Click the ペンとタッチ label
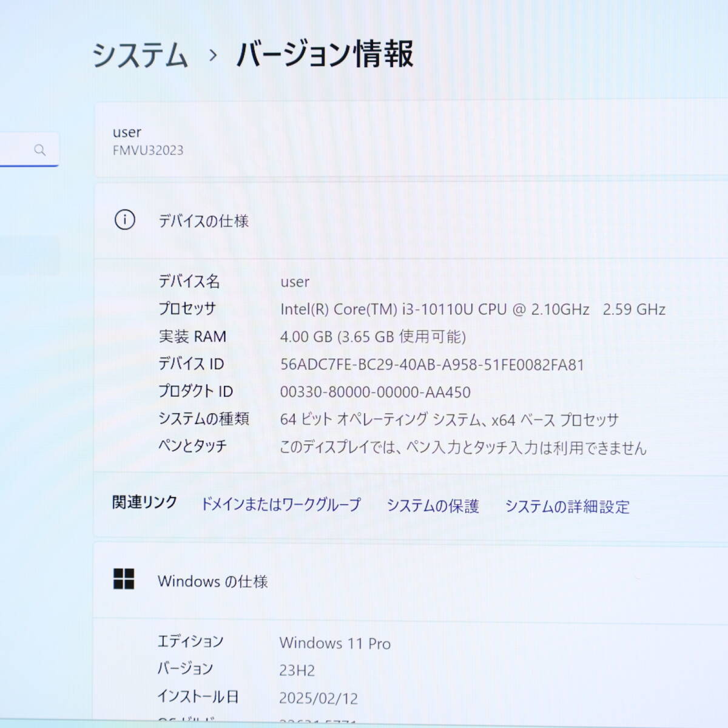Screen dimensions: 728x728 (x=192, y=446)
